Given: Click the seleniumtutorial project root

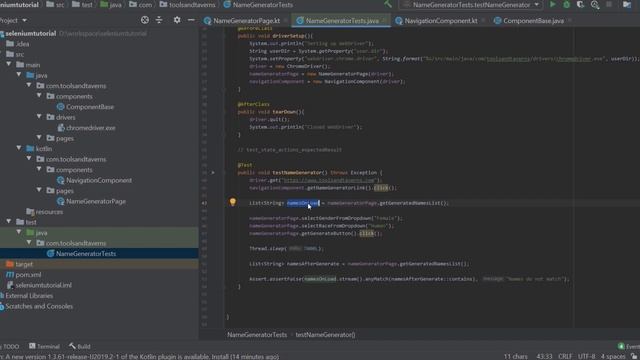Looking at the screenshot, I should click(30, 33).
